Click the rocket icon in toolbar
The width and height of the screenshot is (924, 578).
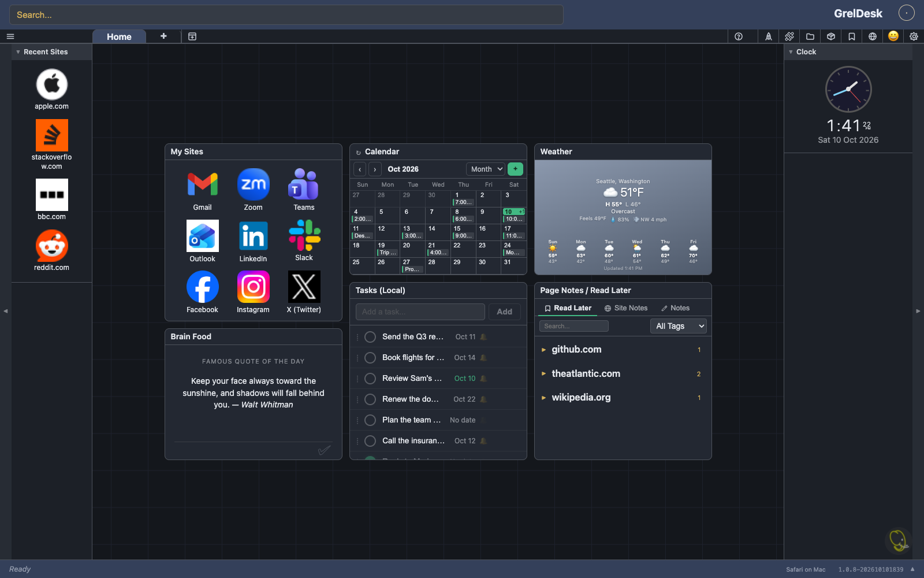point(769,36)
